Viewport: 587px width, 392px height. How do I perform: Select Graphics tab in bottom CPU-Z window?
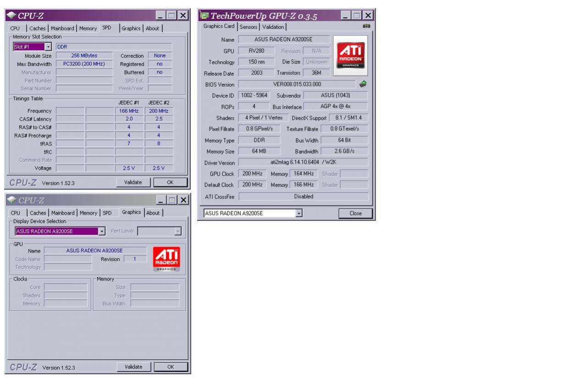click(x=132, y=212)
